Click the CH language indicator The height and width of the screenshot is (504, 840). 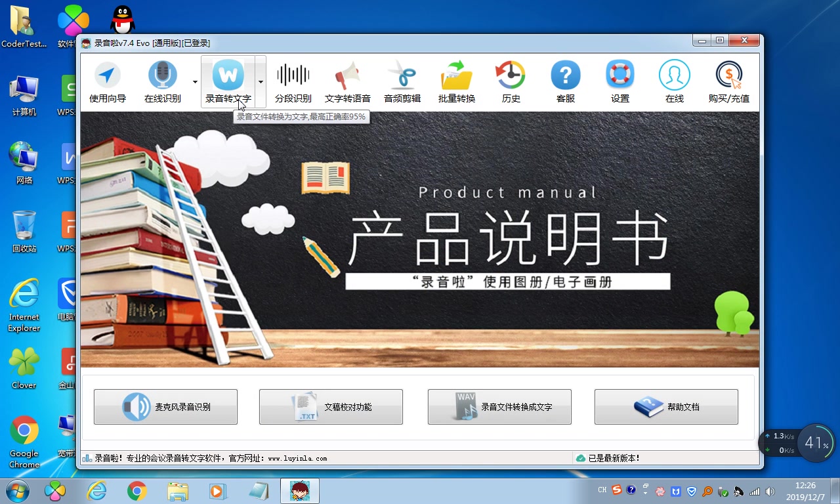602,490
